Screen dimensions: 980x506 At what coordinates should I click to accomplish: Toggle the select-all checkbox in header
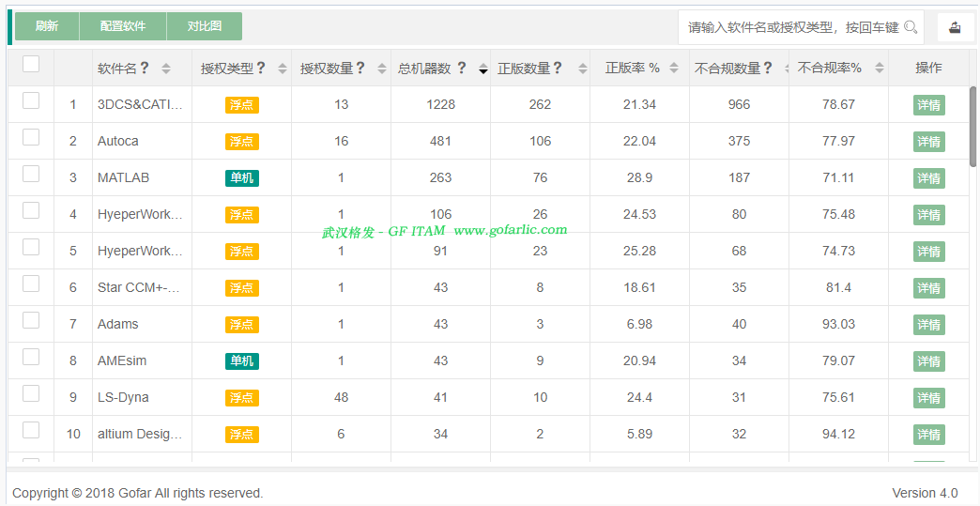click(31, 64)
